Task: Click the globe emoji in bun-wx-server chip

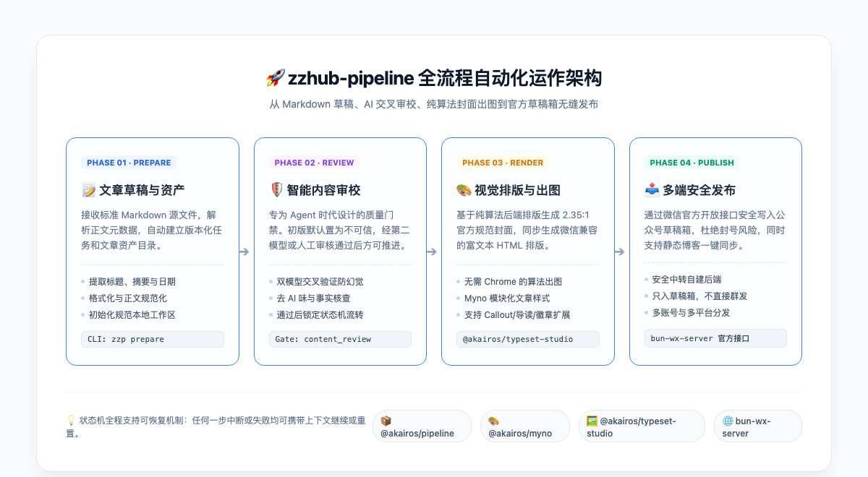Action: [x=727, y=421]
